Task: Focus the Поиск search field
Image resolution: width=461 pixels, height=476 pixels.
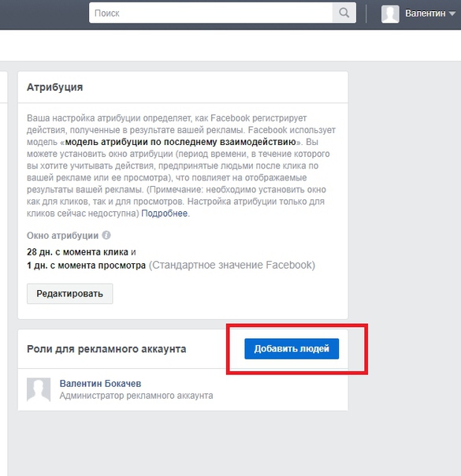Action: [210, 13]
